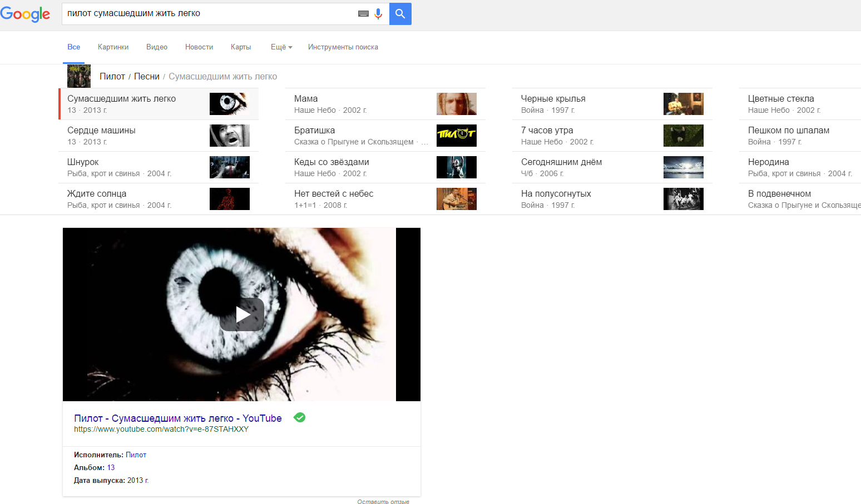Screen dimensions: 861x504
Task: Select song Братишка
Action: (385, 136)
